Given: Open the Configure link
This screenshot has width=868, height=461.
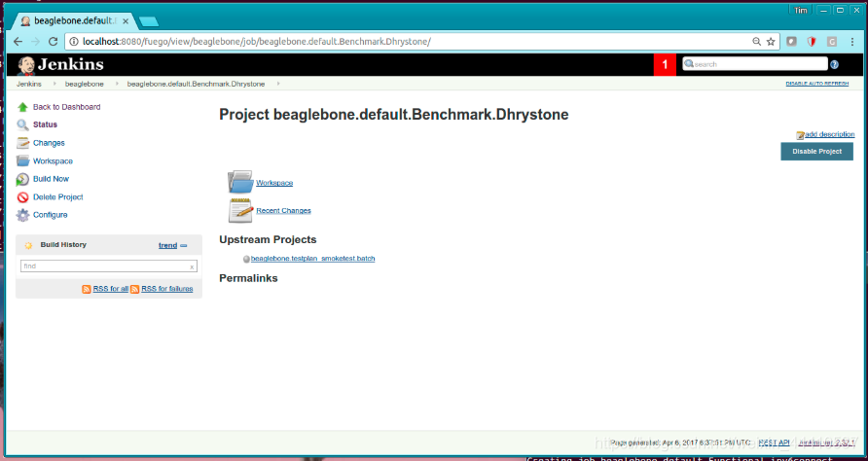Looking at the screenshot, I should coord(51,215).
